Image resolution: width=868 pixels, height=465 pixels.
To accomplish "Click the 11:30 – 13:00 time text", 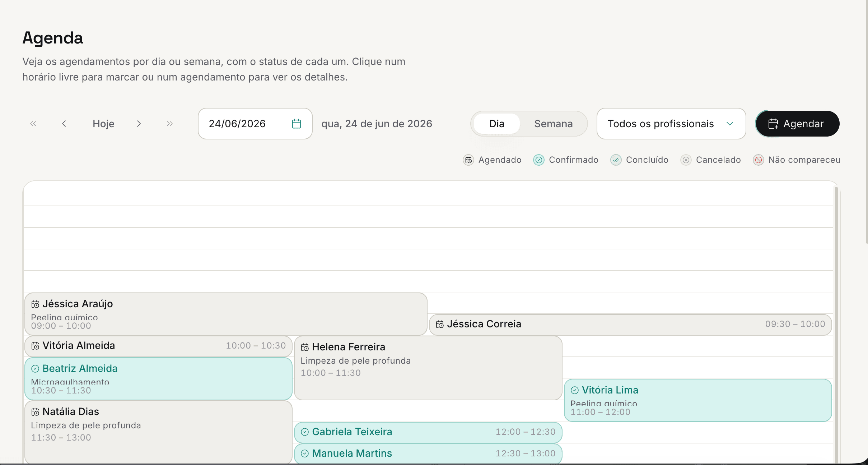I will (x=61, y=438).
